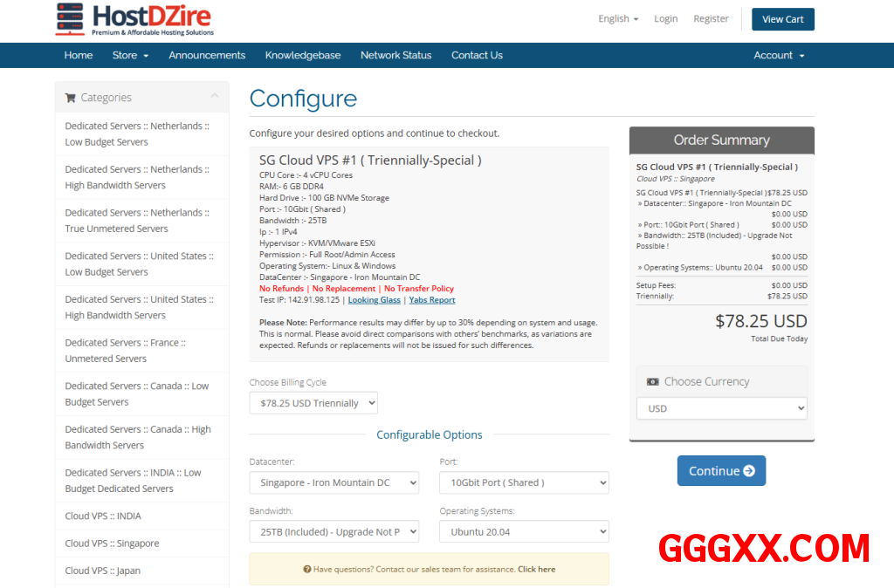Open the Operating Systems dropdown
Image resolution: width=894 pixels, height=588 pixels.
pyautogui.click(x=524, y=531)
